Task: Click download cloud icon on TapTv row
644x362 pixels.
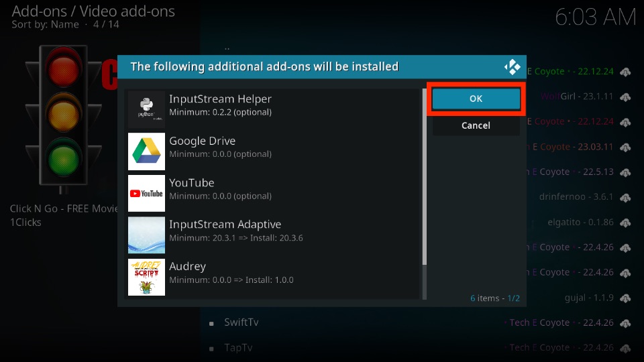Action: point(625,349)
